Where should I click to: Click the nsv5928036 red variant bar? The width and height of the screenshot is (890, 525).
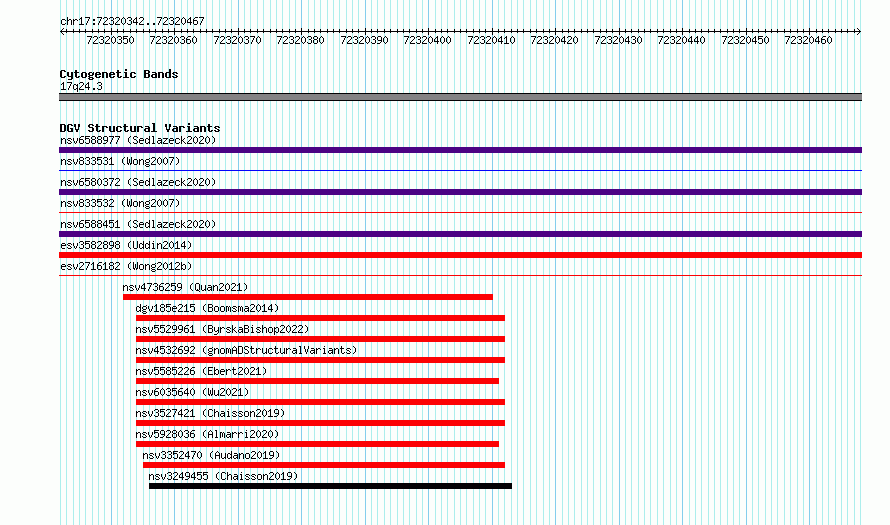(317, 444)
